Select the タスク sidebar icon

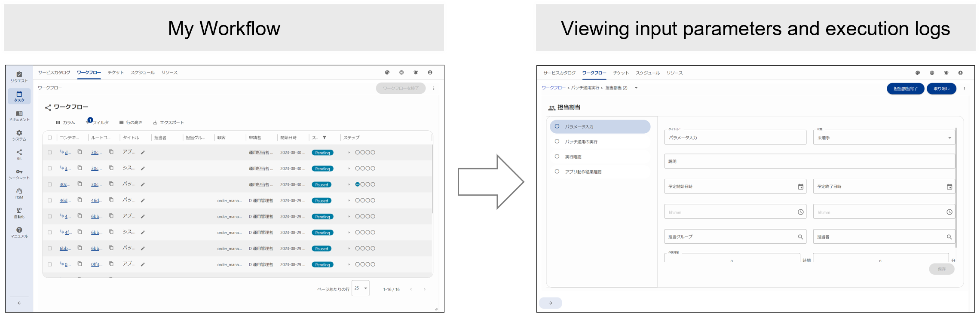point(19,96)
